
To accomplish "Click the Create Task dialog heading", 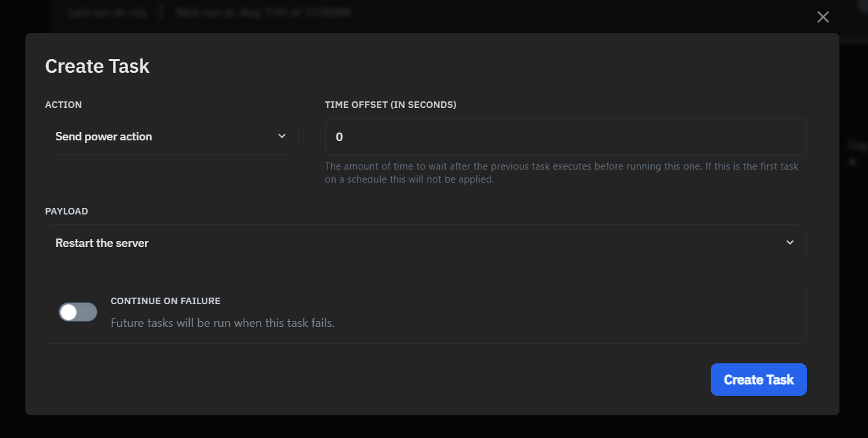I will coord(97,66).
